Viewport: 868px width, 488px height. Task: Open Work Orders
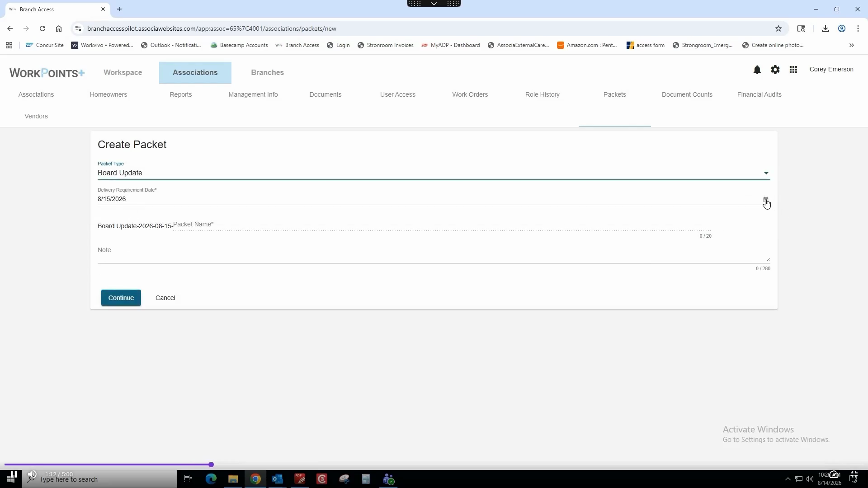coord(470,94)
